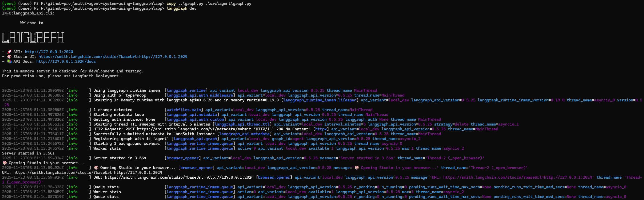Open the Studio UI smith.langchain.com link
Screen dimensions: 644x200
click(113, 57)
